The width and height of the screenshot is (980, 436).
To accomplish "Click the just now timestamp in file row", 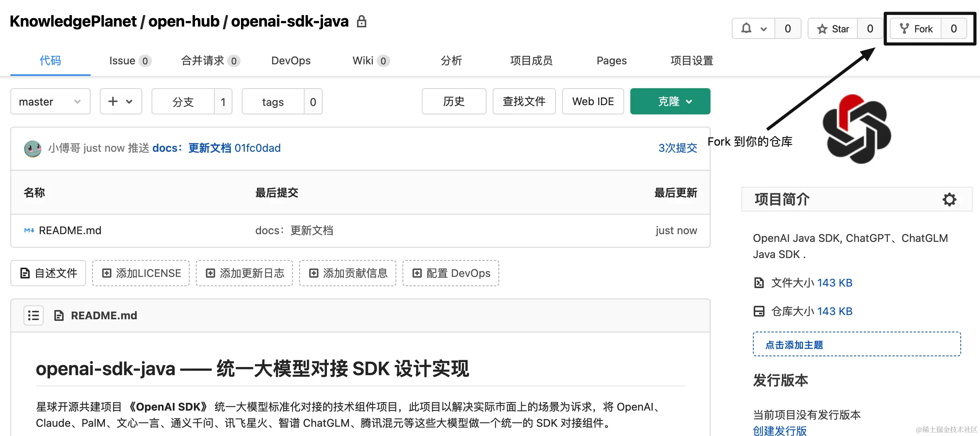I will tap(676, 230).
